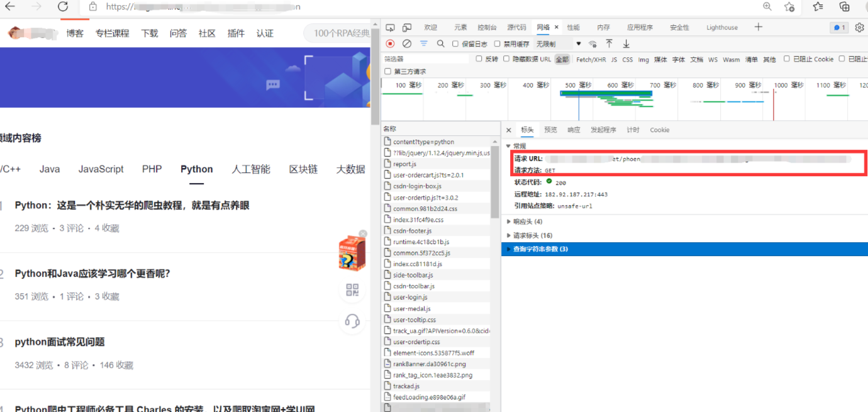
Task: Select the 人工智能 category tab
Action: coord(251,169)
